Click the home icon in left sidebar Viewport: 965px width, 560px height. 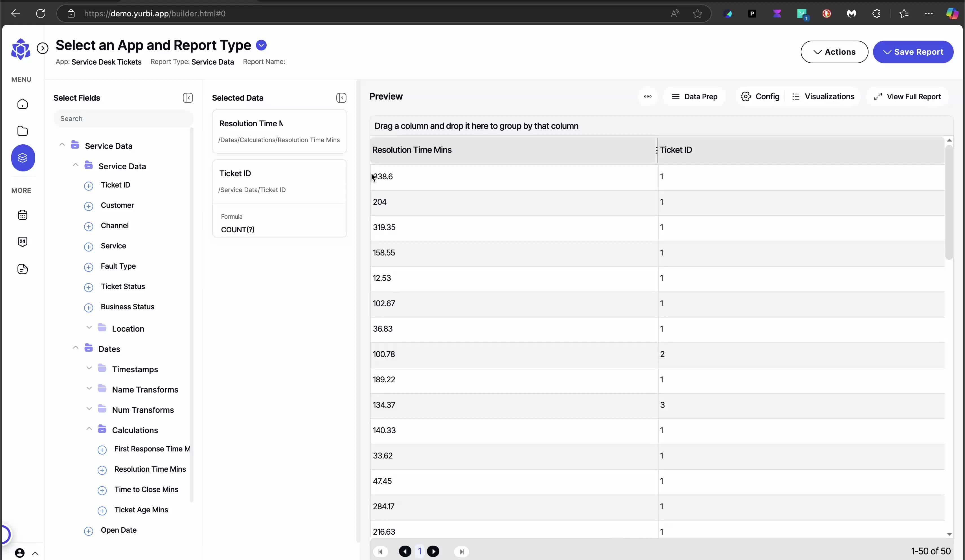(x=23, y=104)
